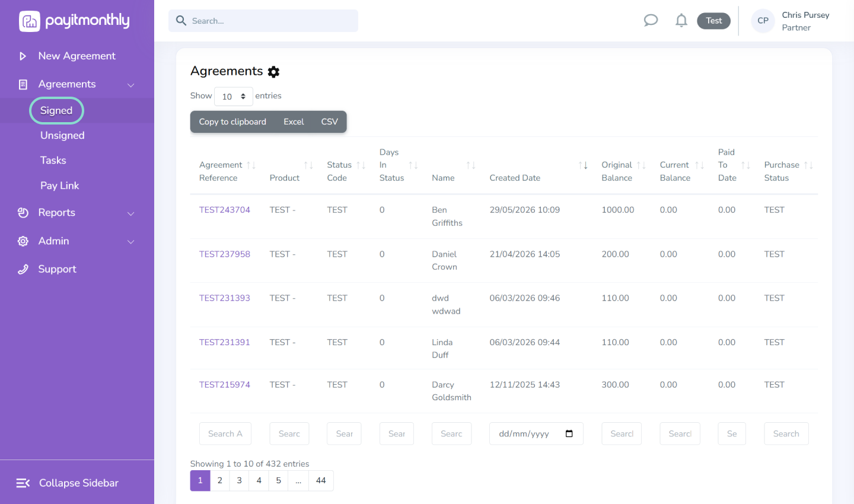Click Agreement Reference filter search box
The height and width of the screenshot is (504, 854).
point(225,434)
